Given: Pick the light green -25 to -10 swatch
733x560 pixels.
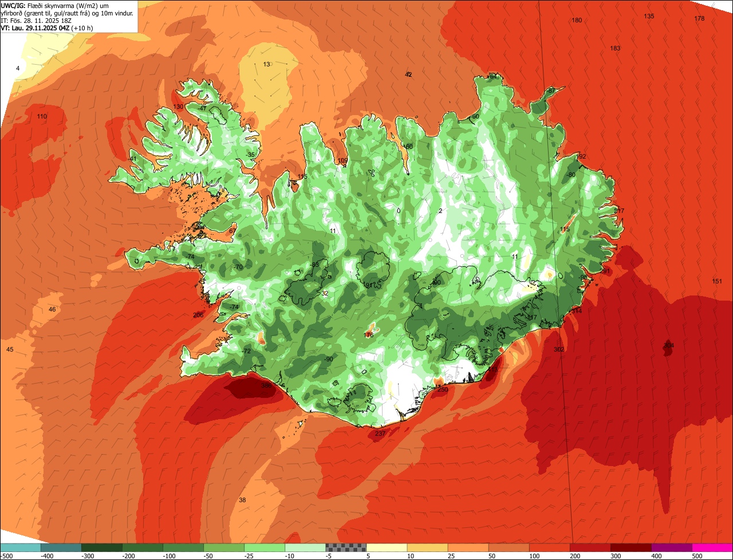Looking at the screenshot, I should point(264,547).
